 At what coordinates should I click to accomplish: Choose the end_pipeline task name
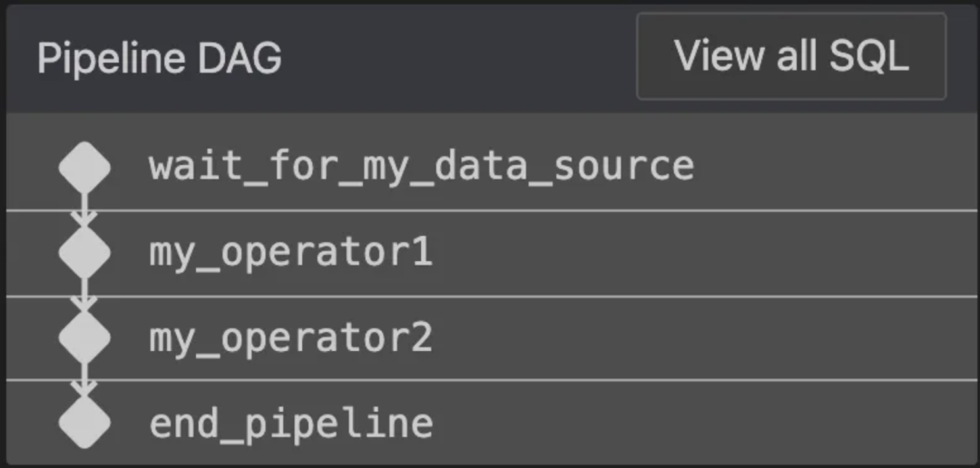click(290, 423)
